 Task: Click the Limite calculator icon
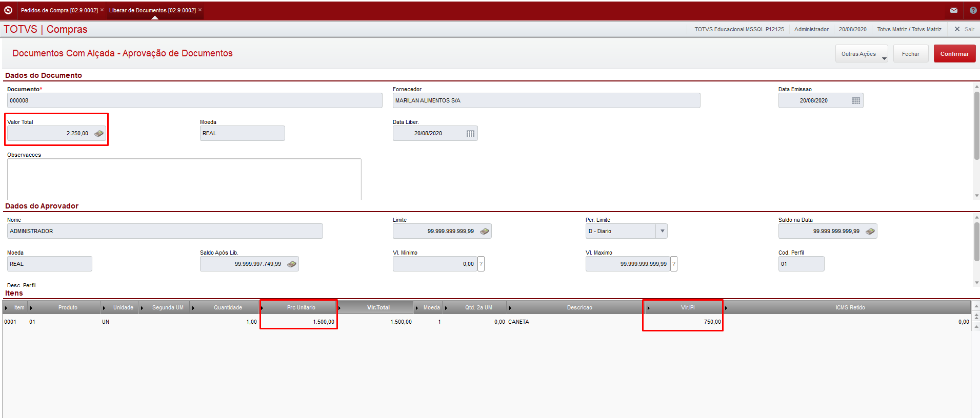point(485,231)
